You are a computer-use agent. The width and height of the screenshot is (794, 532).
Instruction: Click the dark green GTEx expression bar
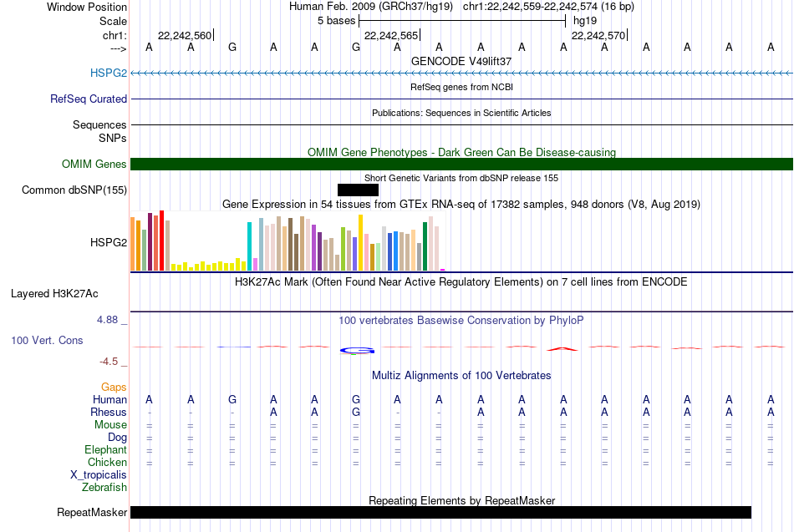425,246
